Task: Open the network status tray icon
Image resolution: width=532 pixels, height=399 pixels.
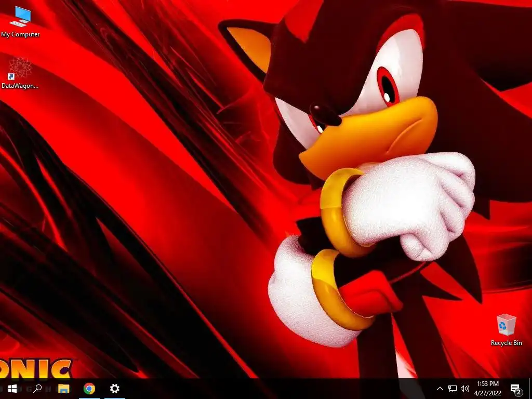Action: click(453, 389)
